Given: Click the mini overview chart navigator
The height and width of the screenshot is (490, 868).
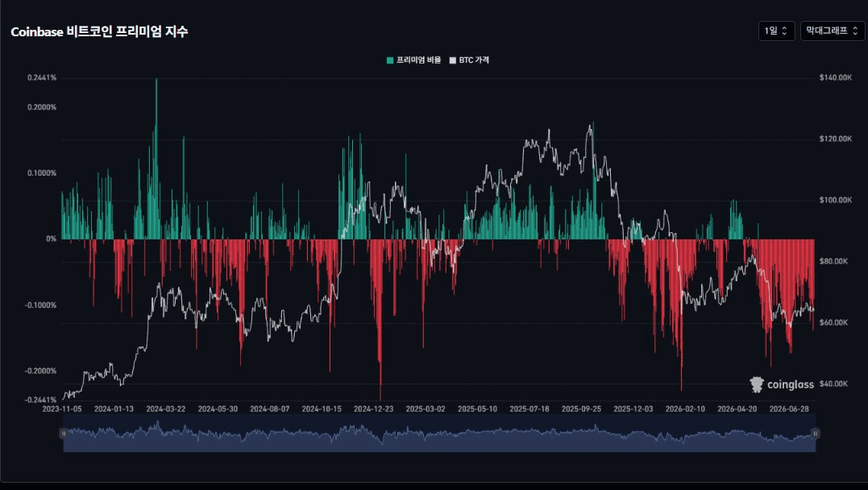Looking at the screenshot, I should pos(439,434).
